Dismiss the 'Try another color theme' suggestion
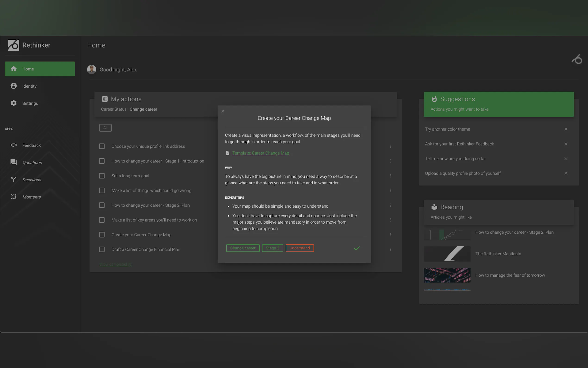The image size is (588, 368). (x=566, y=129)
